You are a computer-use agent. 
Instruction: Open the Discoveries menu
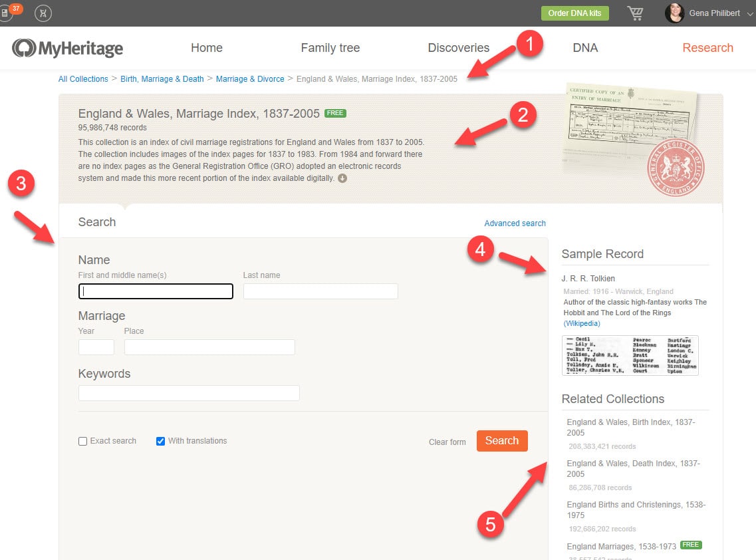459,48
